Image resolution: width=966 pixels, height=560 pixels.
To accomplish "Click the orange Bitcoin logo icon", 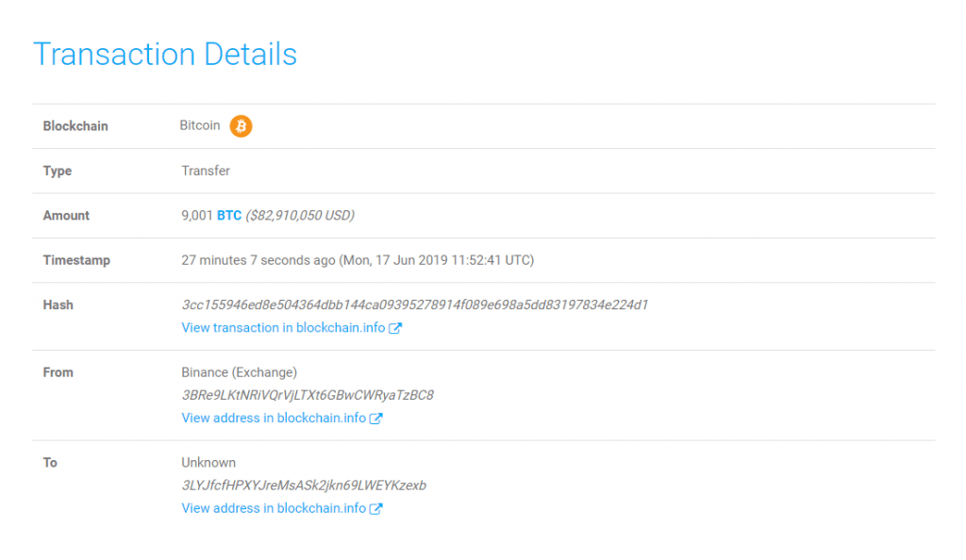I will [x=241, y=126].
